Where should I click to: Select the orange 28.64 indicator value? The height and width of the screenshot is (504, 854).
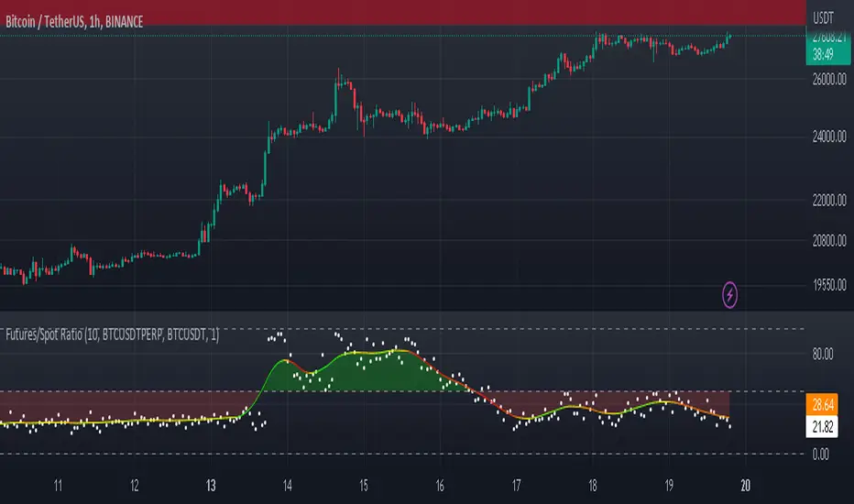click(x=823, y=405)
